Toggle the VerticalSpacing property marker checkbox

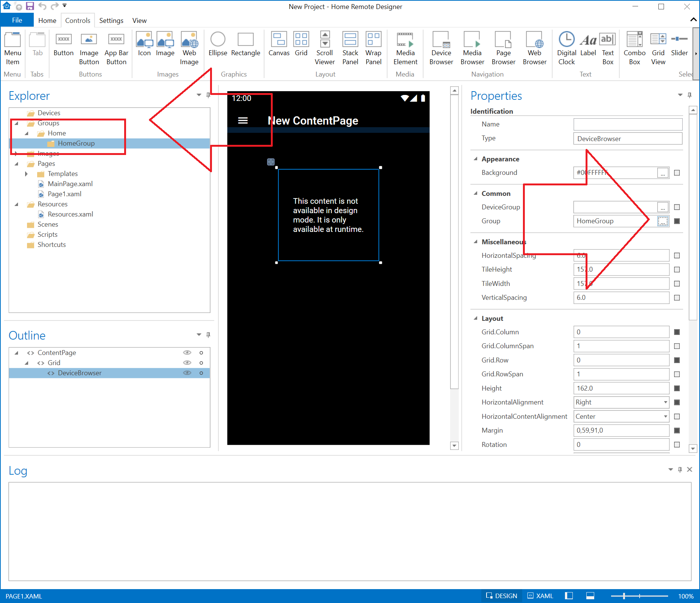tap(677, 298)
